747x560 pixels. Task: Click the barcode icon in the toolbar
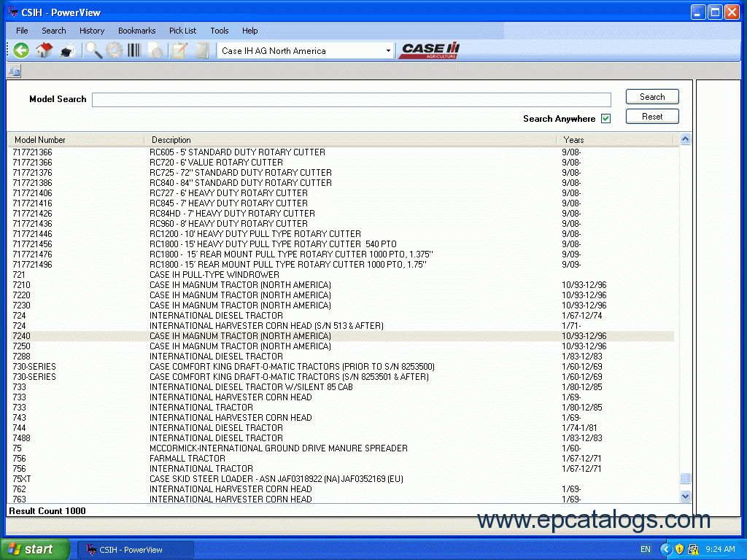(x=134, y=50)
